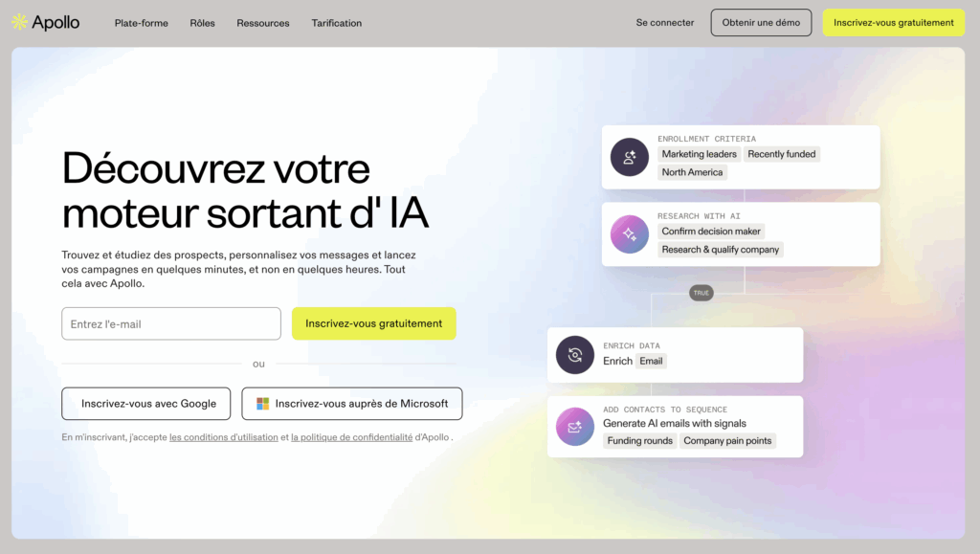
Task: Select the Email tag in Enrich Data
Action: (x=651, y=361)
